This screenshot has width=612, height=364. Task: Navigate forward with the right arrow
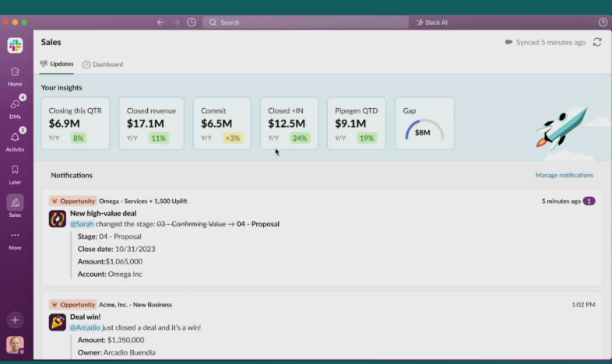click(176, 23)
